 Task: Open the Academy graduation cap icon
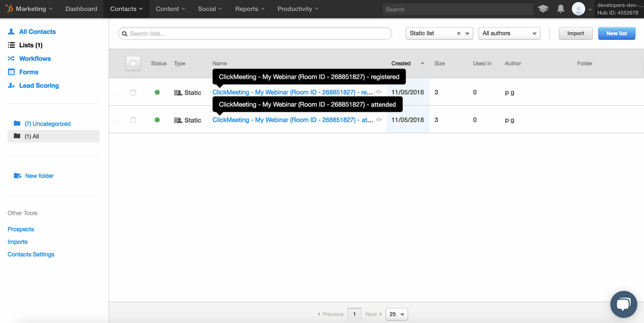543,9
